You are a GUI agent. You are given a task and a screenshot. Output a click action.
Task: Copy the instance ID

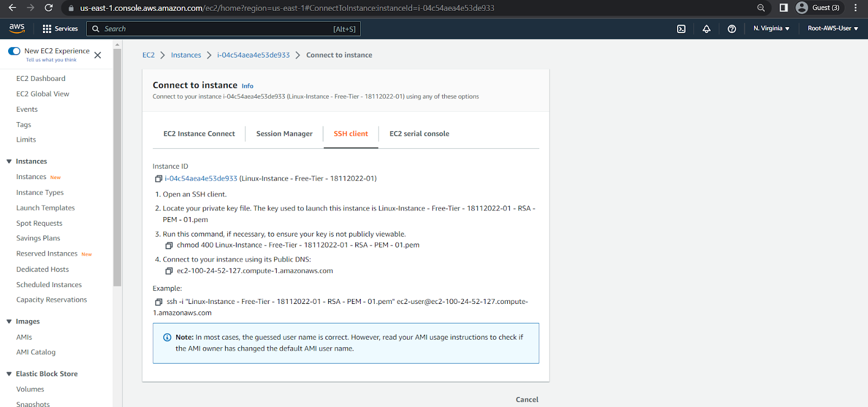coord(158,179)
